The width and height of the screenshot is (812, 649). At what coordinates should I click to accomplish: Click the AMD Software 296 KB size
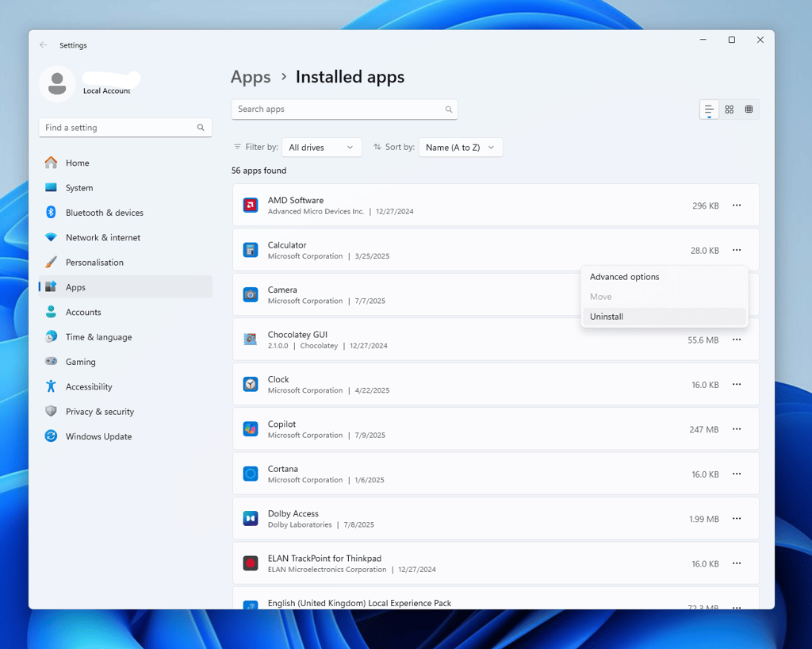click(x=705, y=205)
